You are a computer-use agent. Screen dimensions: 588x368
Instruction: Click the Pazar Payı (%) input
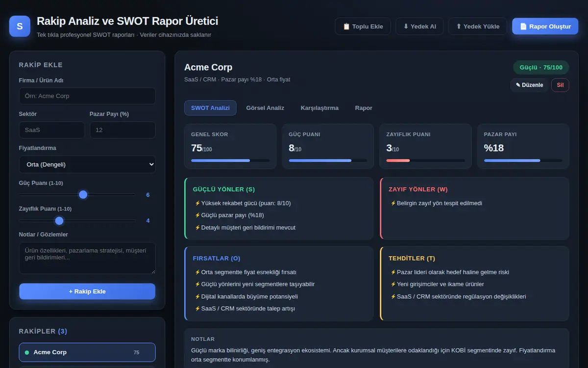coord(122,130)
